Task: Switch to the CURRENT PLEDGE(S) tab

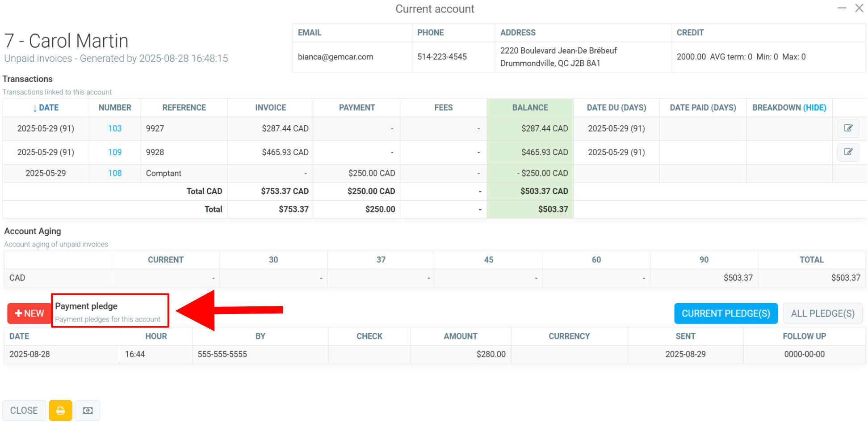Action: click(725, 313)
